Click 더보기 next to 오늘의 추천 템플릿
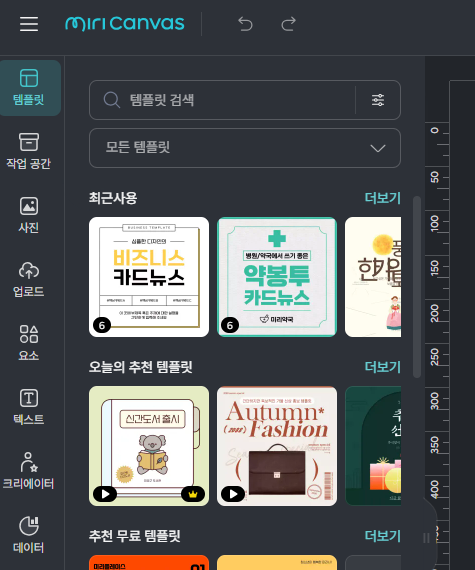This screenshot has height=570, width=475. (x=383, y=367)
